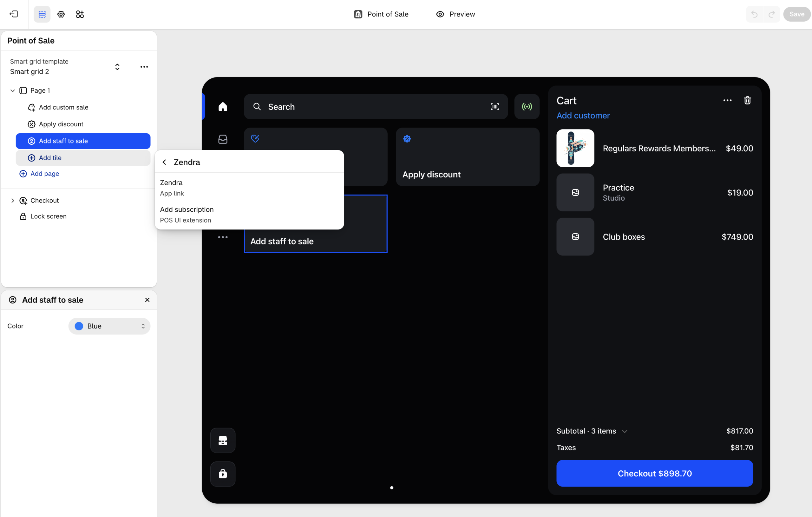Click the Add customer link

(x=583, y=116)
